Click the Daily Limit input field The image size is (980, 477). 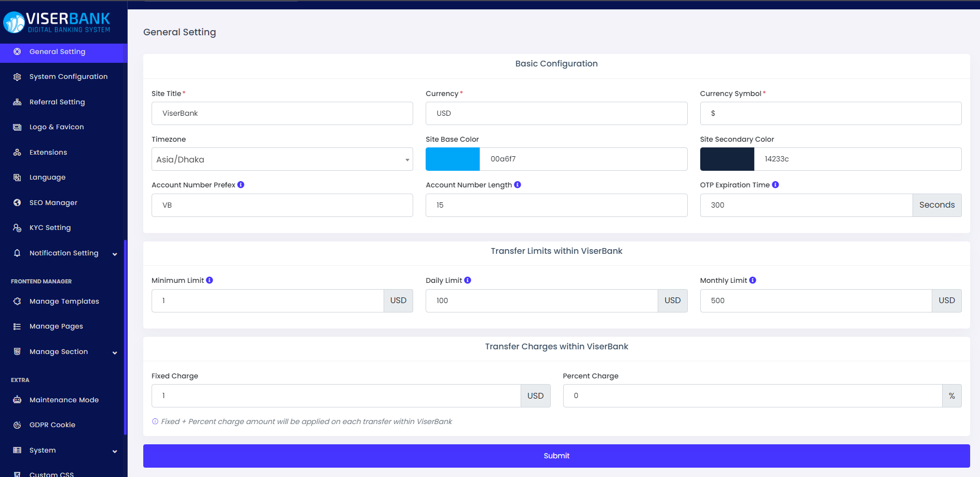(x=542, y=301)
